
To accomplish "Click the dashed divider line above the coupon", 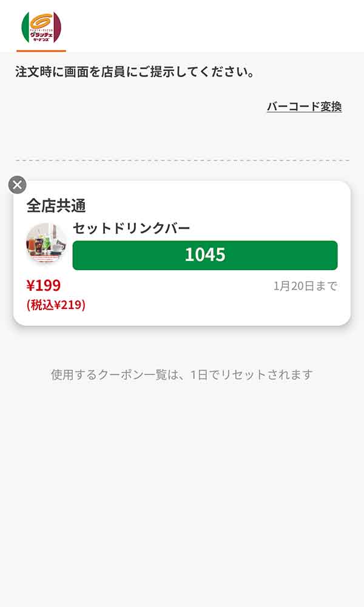I will click(182, 158).
